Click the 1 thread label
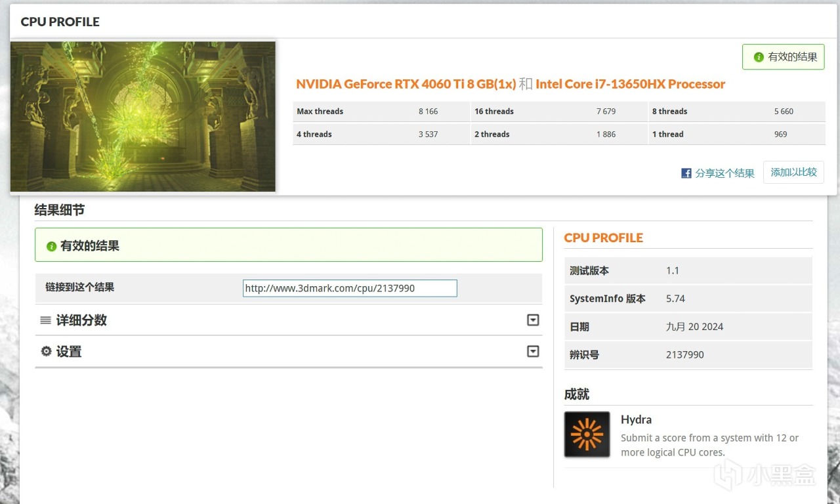Screen dimensions: 840x504 (667, 135)
